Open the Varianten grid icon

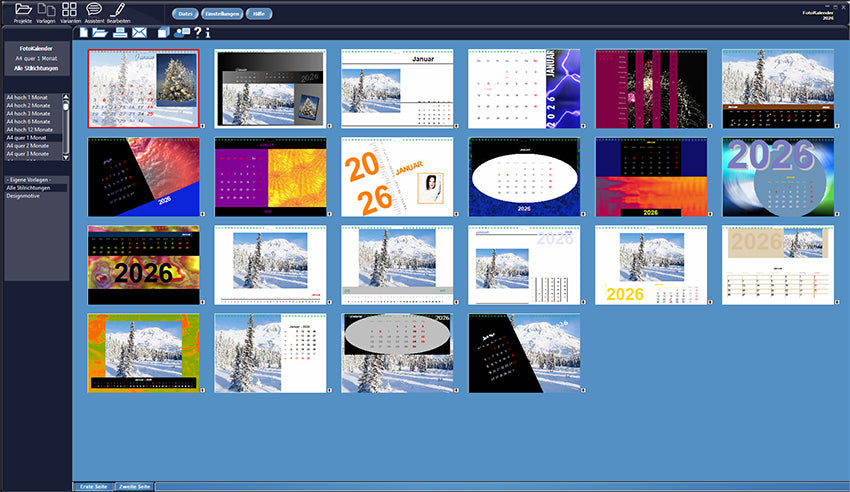coord(69,10)
